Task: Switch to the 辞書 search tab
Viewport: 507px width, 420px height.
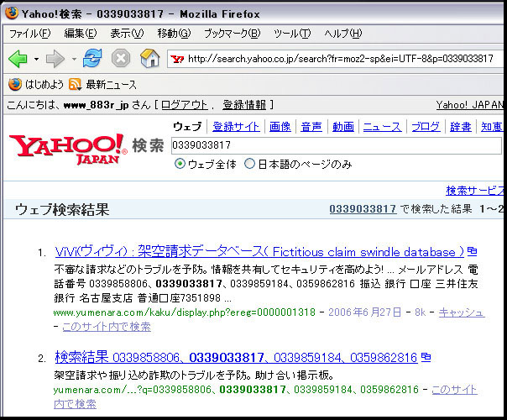Action: (461, 127)
